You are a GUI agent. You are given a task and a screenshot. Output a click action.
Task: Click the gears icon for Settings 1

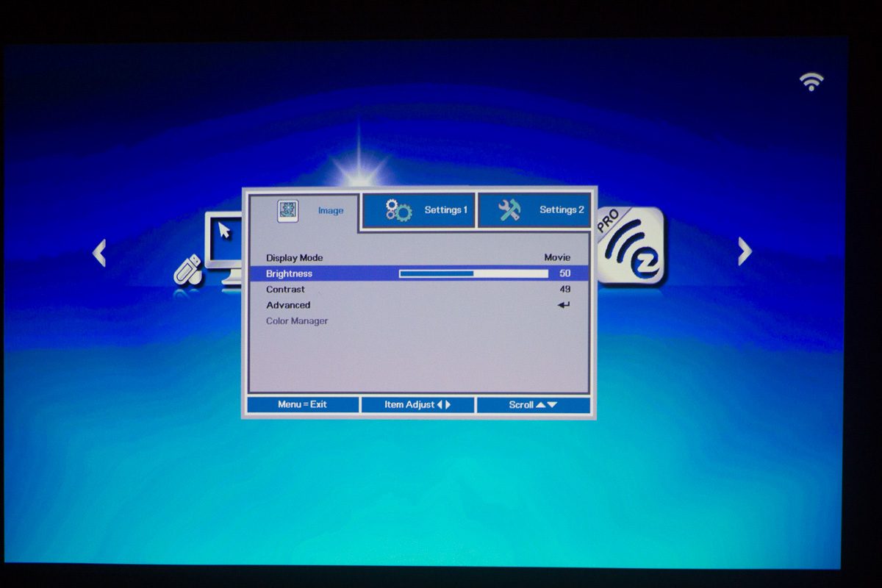tap(398, 211)
